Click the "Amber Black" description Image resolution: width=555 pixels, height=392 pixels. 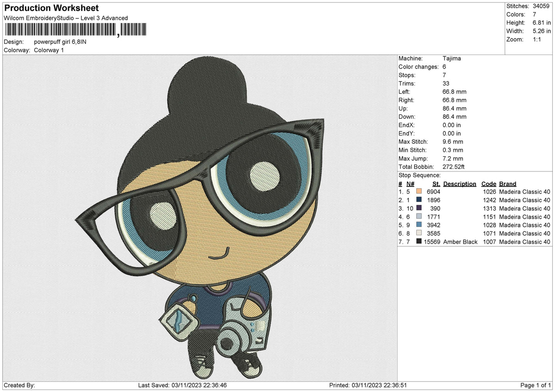(460, 242)
